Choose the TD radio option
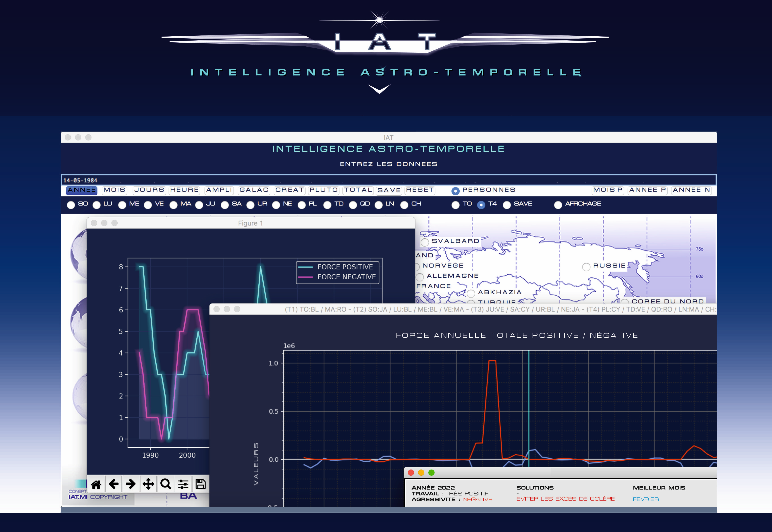The image size is (772, 532). pyautogui.click(x=328, y=205)
